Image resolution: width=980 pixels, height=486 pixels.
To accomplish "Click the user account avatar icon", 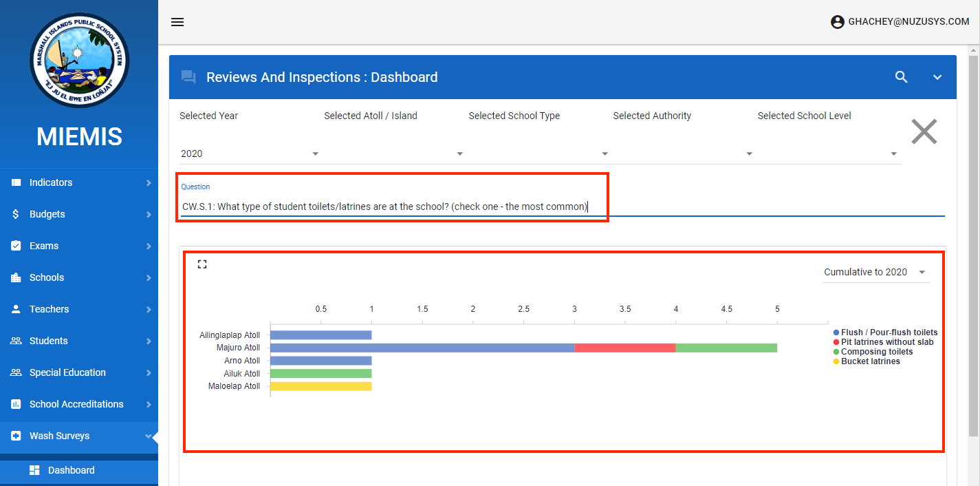I will point(837,22).
